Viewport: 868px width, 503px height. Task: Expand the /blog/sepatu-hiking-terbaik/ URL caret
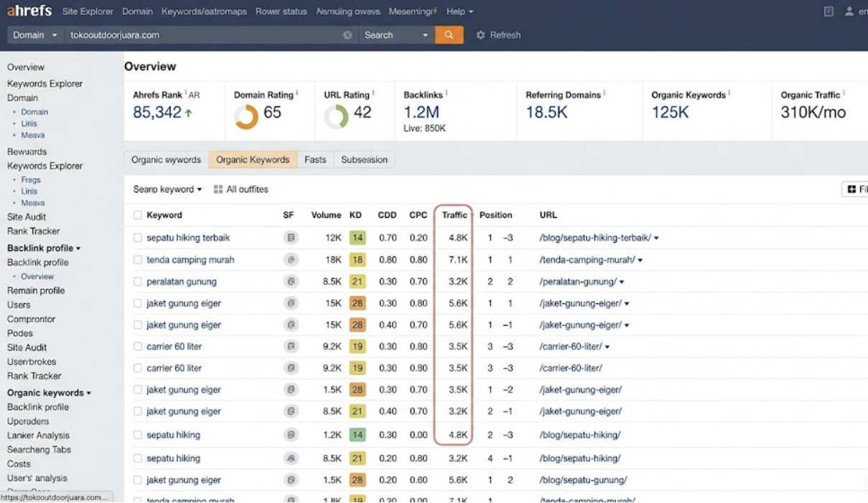coord(656,238)
